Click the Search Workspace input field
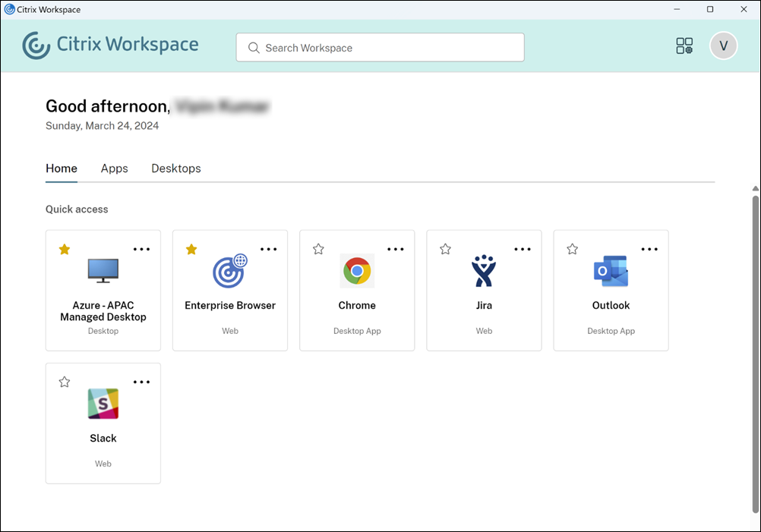The height and width of the screenshot is (532, 761). tap(380, 48)
